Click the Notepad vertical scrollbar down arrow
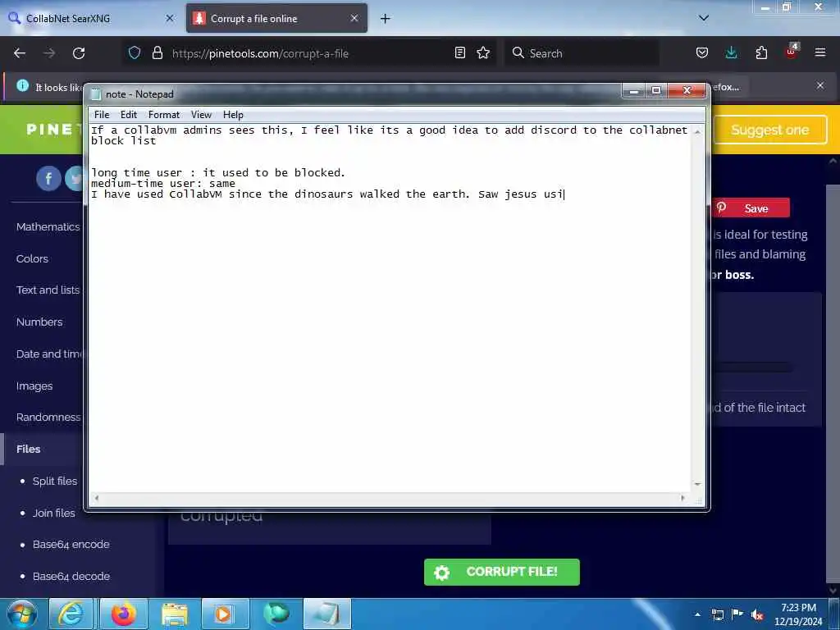Image resolution: width=840 pixels, height=630 pixels. click(697, 484)
